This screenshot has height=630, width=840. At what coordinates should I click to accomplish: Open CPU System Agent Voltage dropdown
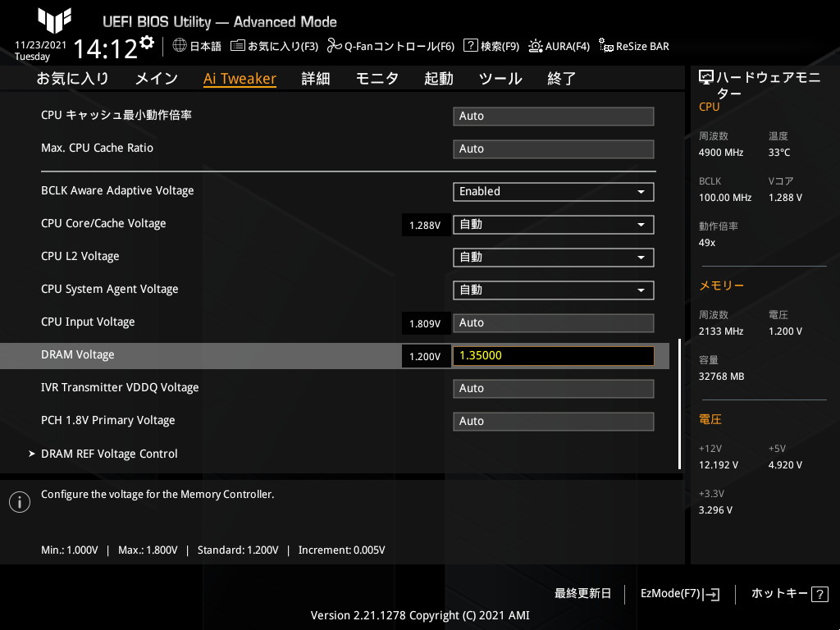tap(554, 290)
